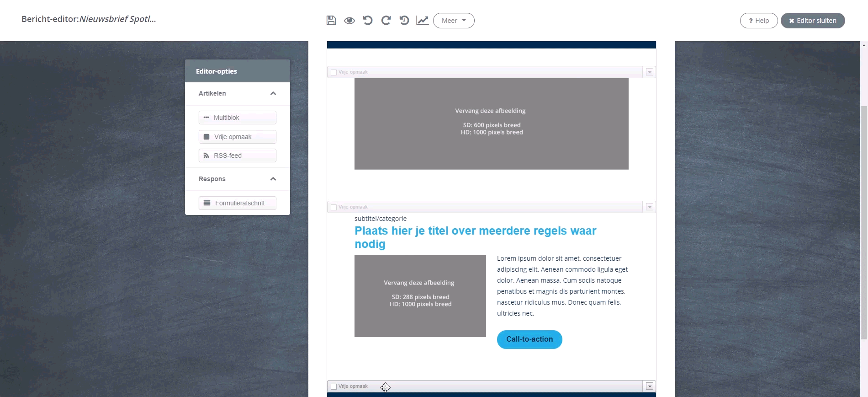Tick the bottom Vrije opmaak block checkbox
This screenshot has width=868, height=397.
point(334,386)
